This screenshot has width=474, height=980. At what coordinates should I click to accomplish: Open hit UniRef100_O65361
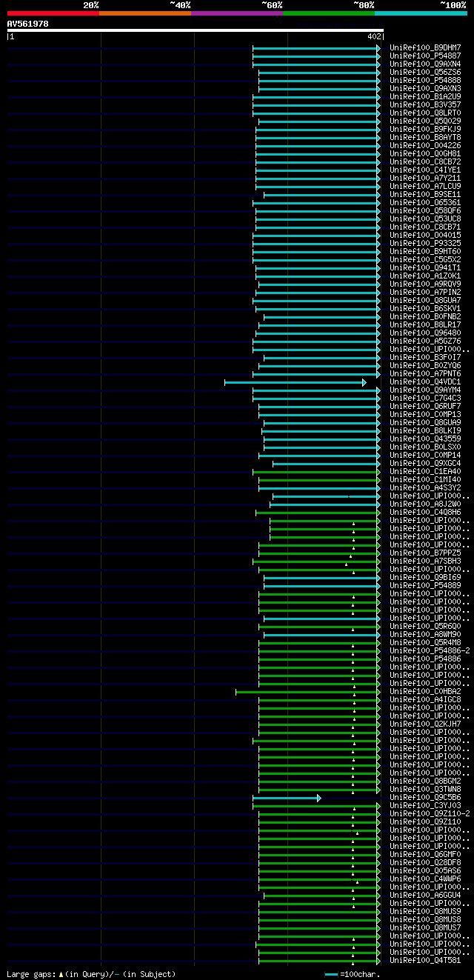(425, 202)
